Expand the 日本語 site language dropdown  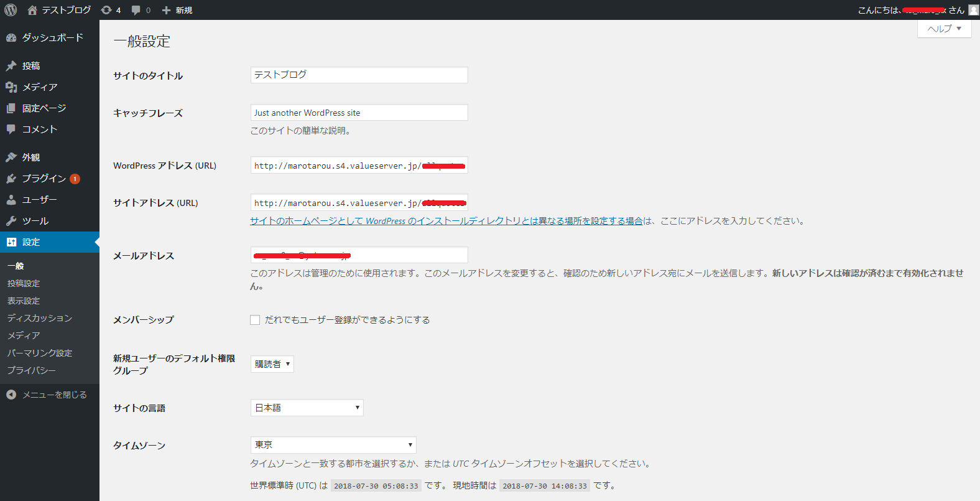[307, 408]
